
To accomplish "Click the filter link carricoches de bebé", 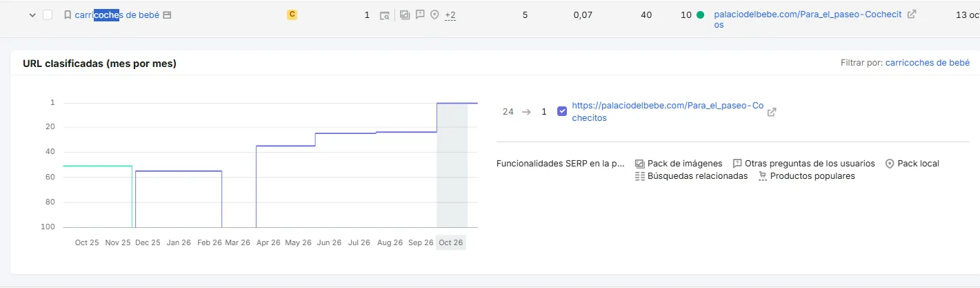I will coord(927,63).
